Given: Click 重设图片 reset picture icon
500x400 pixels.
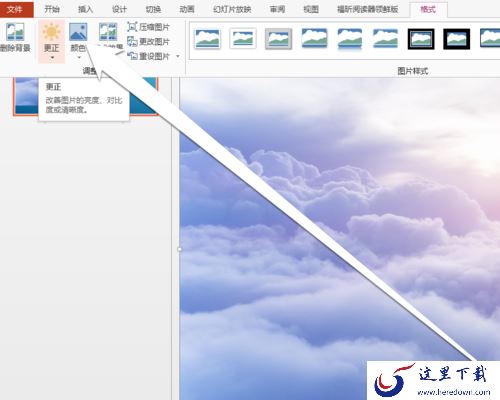Looking at the screenshot, I should (x=132, y=56).
